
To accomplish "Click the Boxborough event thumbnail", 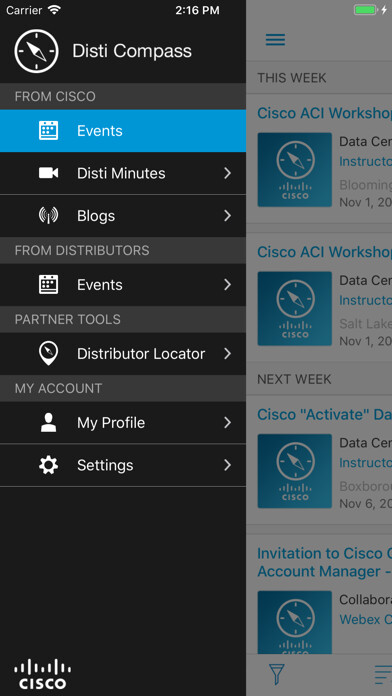I will click(x=295, y=471).
